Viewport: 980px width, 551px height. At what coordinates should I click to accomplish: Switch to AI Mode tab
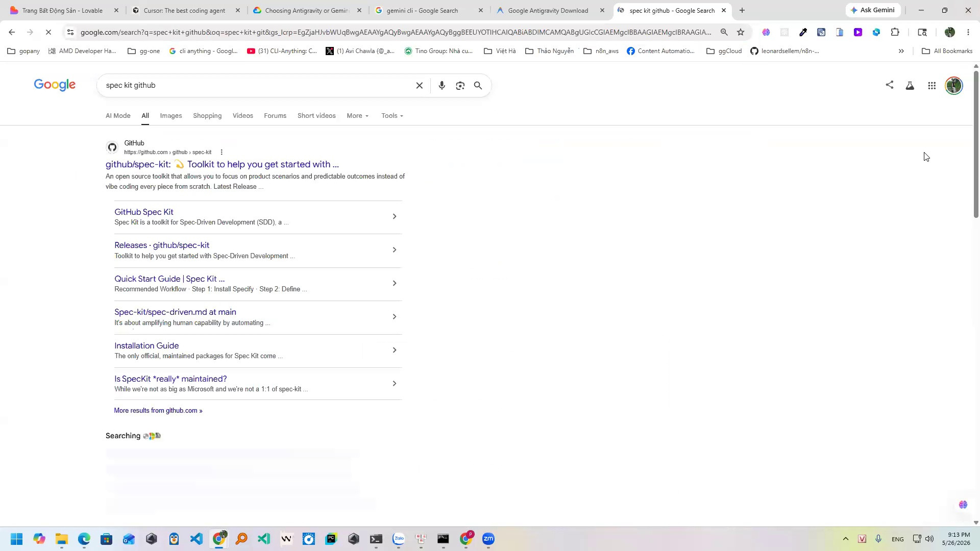pos(118,116)
